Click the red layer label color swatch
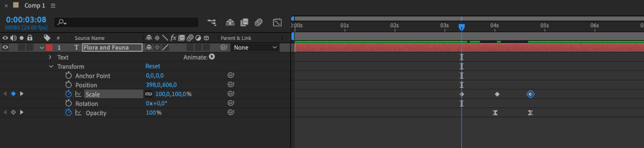Screen dimensions: 644x148 click(49, 47)
